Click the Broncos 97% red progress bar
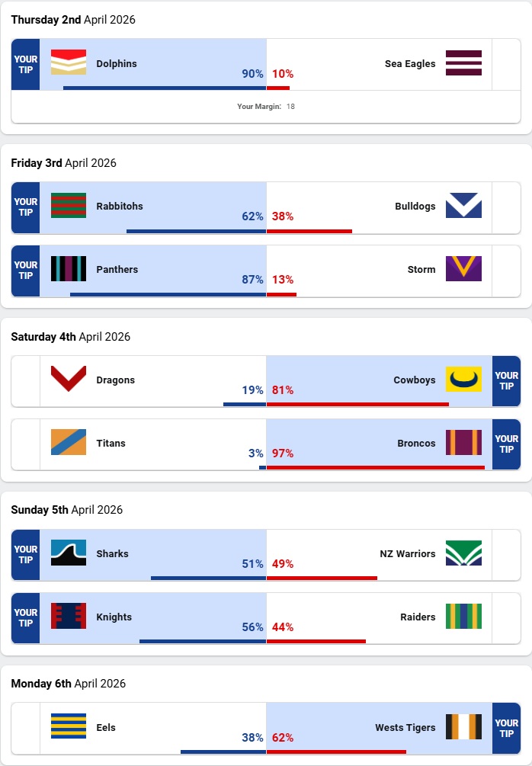This screenshot has height=766, width=532. (376, 467)
